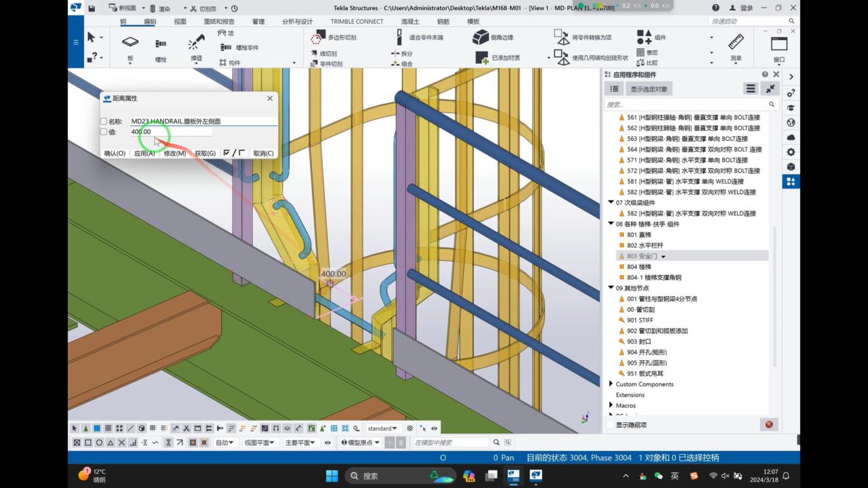This screenshot has width=868, height=488.
Task: Open the 视图平面 dropdown
Action: coord(260,443)
